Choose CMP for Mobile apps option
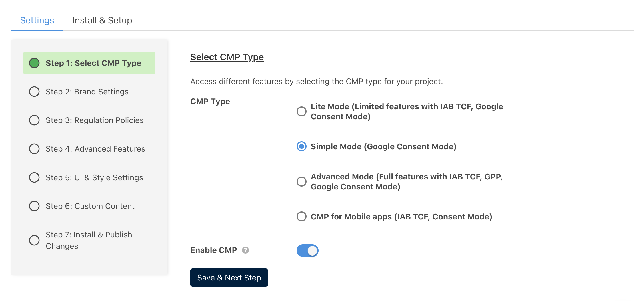This screenshot has width=644, height=301. (x=301, y=217)
